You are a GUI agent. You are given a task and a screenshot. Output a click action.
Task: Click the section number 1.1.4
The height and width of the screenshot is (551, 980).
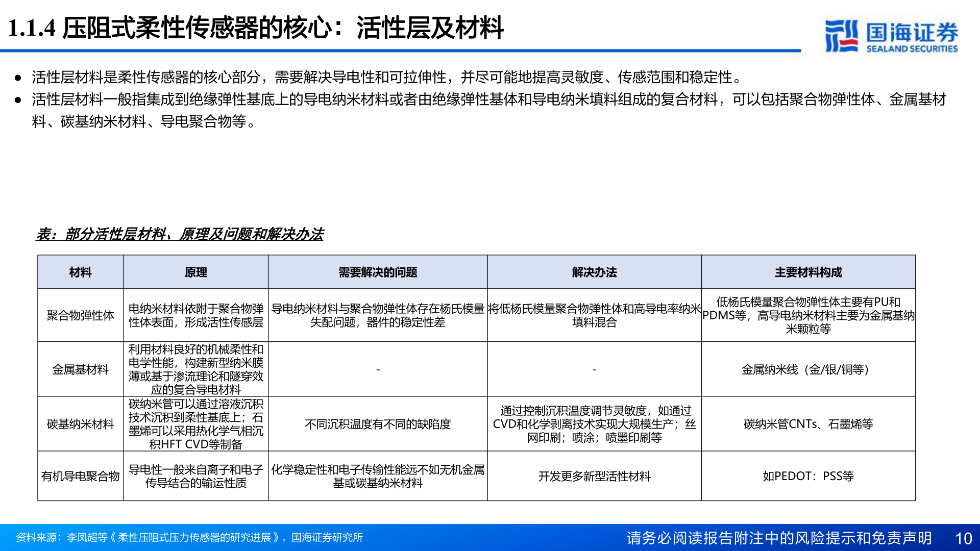click(32, 29)
